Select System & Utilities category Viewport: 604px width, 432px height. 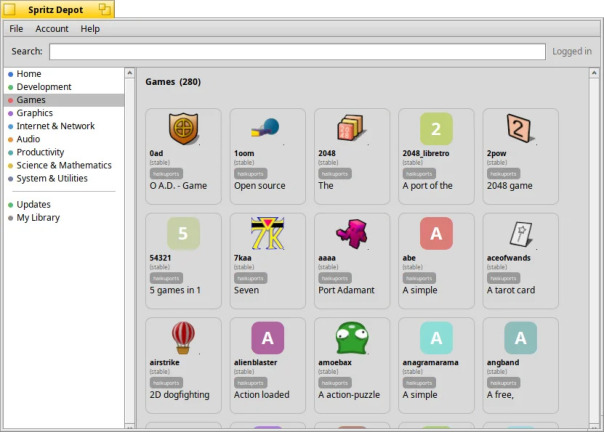(64, 178)
